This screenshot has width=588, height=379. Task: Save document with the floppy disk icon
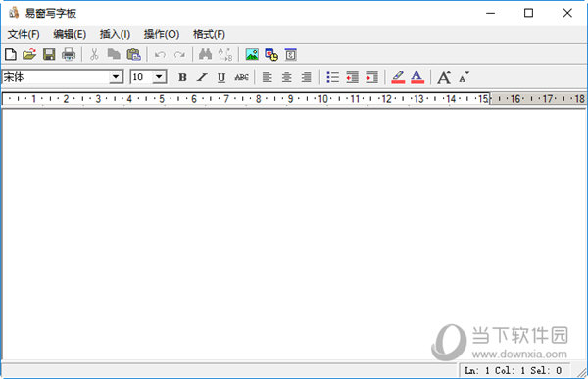coord(49,55)
